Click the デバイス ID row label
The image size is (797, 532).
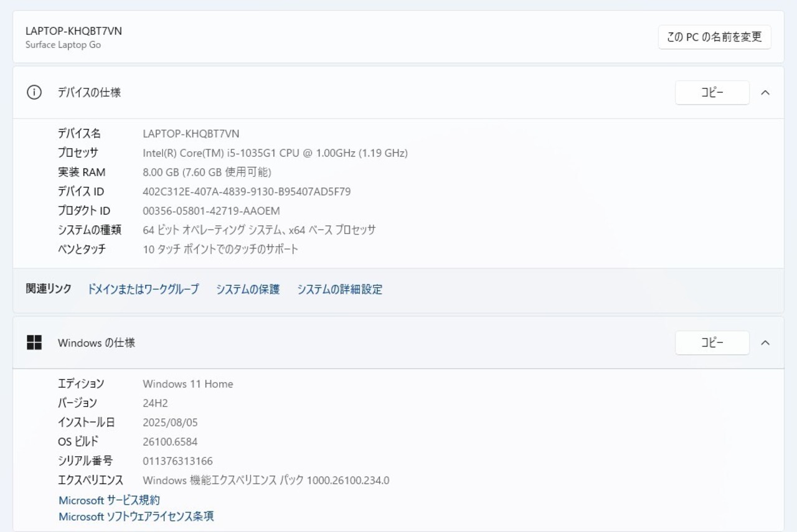pyautogui.click(x=81, y=191)
